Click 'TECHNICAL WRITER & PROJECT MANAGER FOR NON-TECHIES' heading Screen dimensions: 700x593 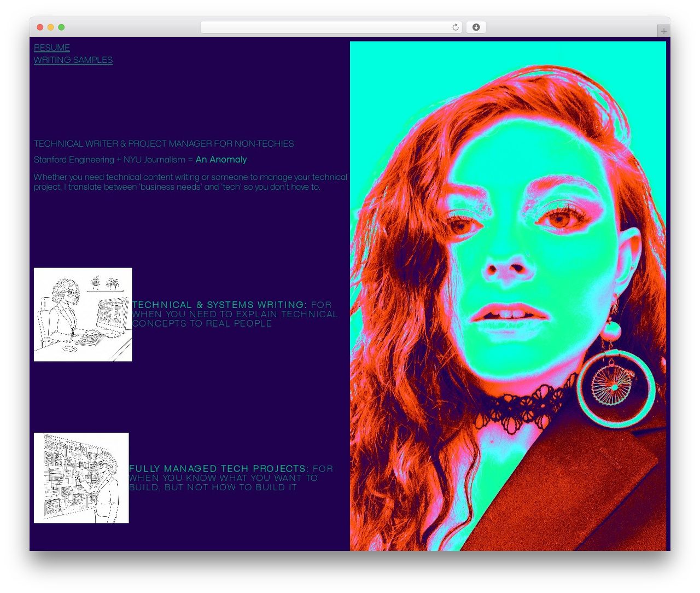164,143
